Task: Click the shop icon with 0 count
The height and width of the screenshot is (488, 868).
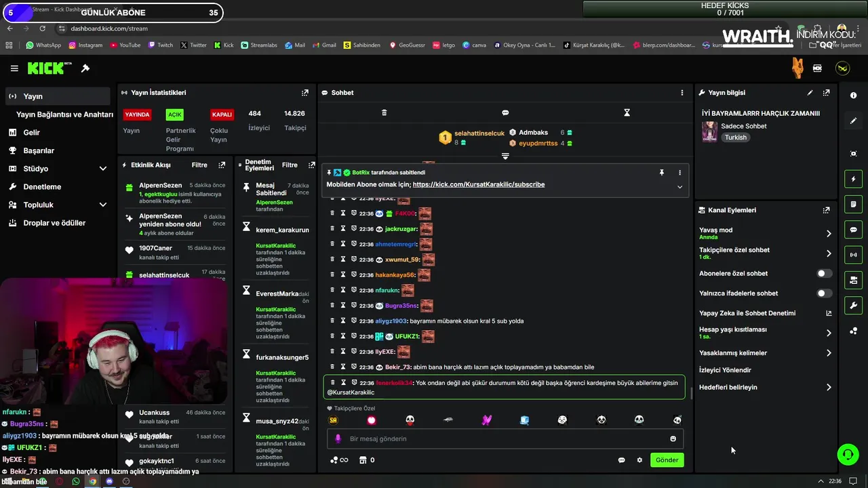Action: [x=367, y=460]
